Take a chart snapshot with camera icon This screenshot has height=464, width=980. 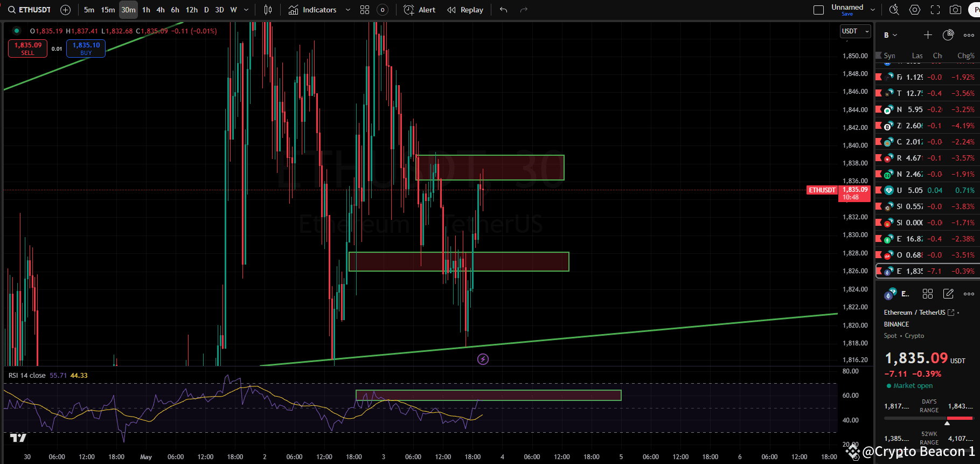coord(955,10)
